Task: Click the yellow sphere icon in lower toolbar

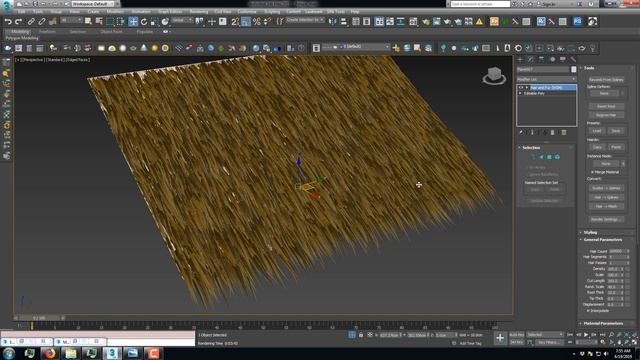Action: pos(154,48)
